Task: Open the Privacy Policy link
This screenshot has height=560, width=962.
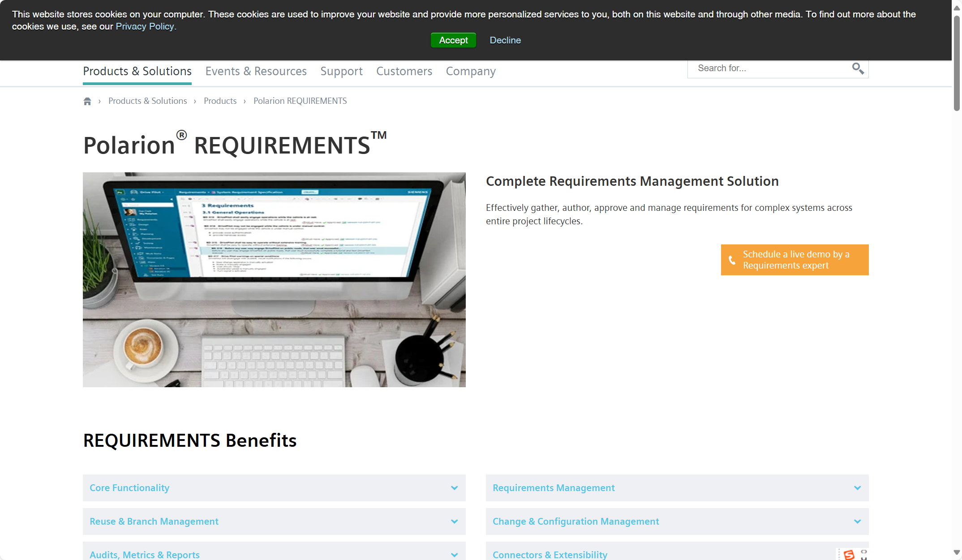Action: 145,26
